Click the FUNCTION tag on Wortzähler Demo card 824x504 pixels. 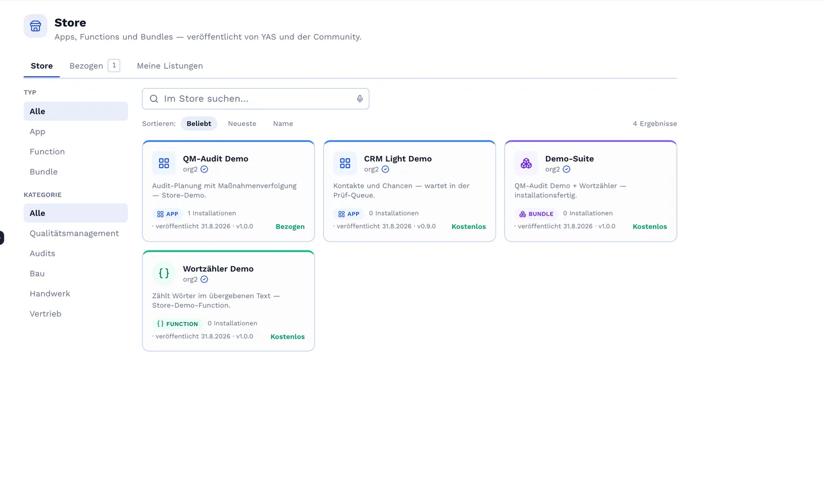point(177,324)
